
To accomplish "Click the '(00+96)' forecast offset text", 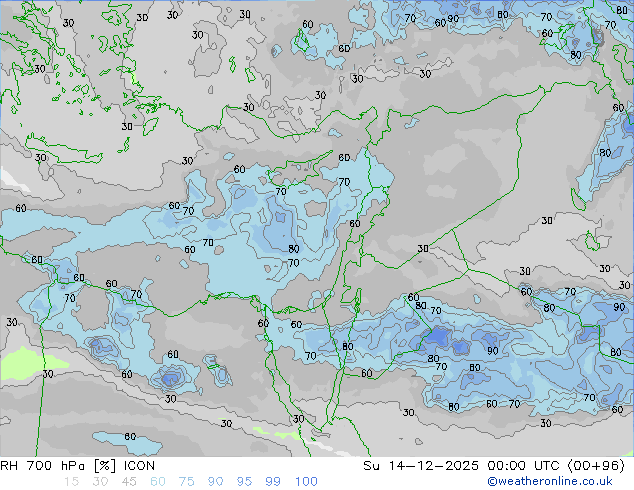I will click(x=596, y=466).
